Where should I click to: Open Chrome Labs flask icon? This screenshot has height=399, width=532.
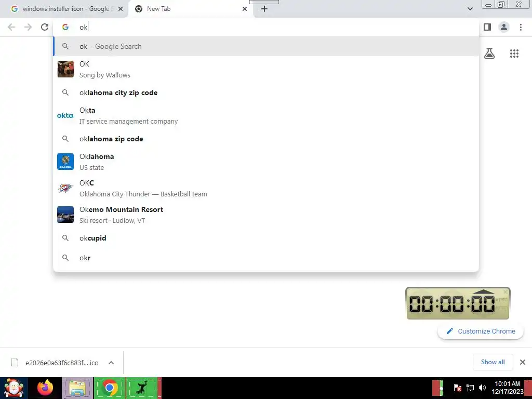(489, 54)
